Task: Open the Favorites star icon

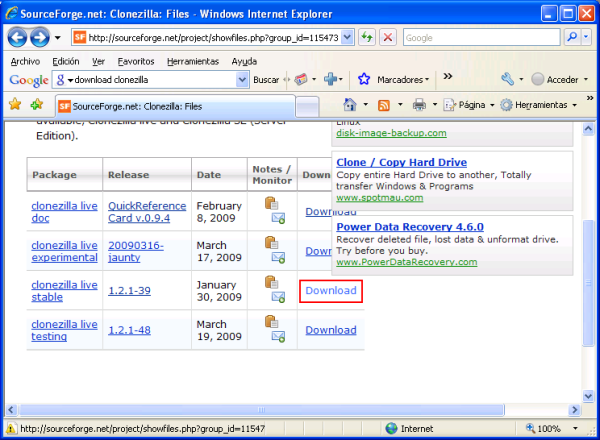Action: coord(15,104)
